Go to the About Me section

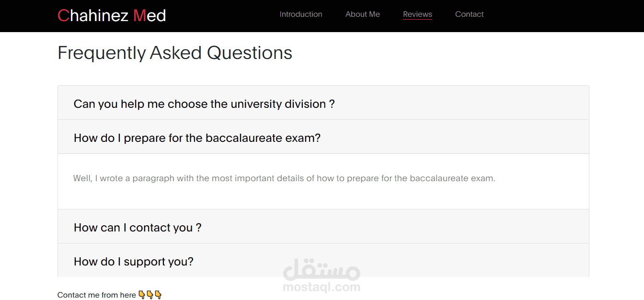click(363, 14)
